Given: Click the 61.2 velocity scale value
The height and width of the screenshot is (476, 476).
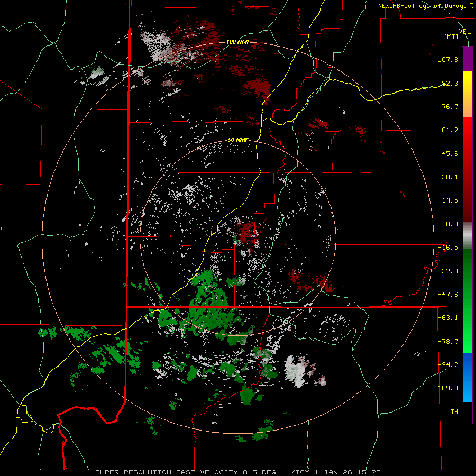Looking at the screenshot, I should click(450, 130).
